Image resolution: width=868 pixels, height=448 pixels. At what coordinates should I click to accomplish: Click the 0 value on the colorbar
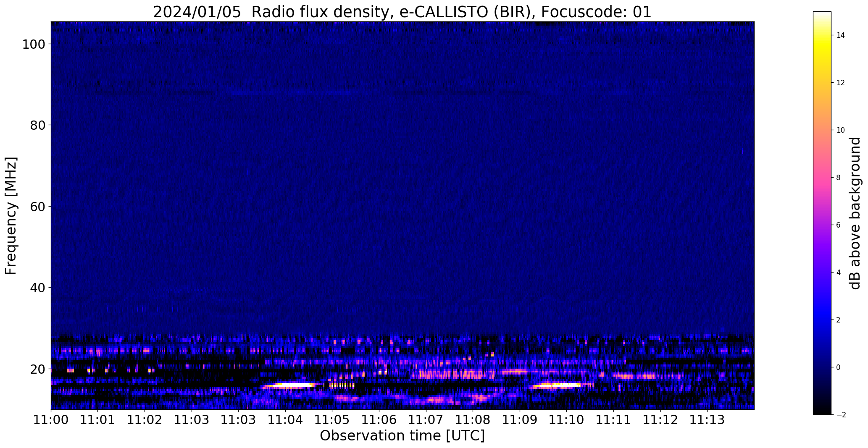839,367
